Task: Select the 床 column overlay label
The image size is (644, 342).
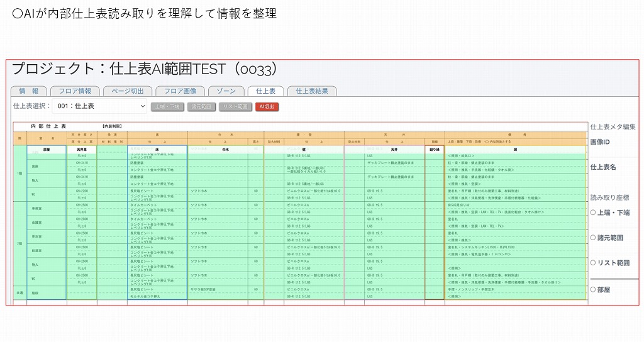Action: [157, 150]
